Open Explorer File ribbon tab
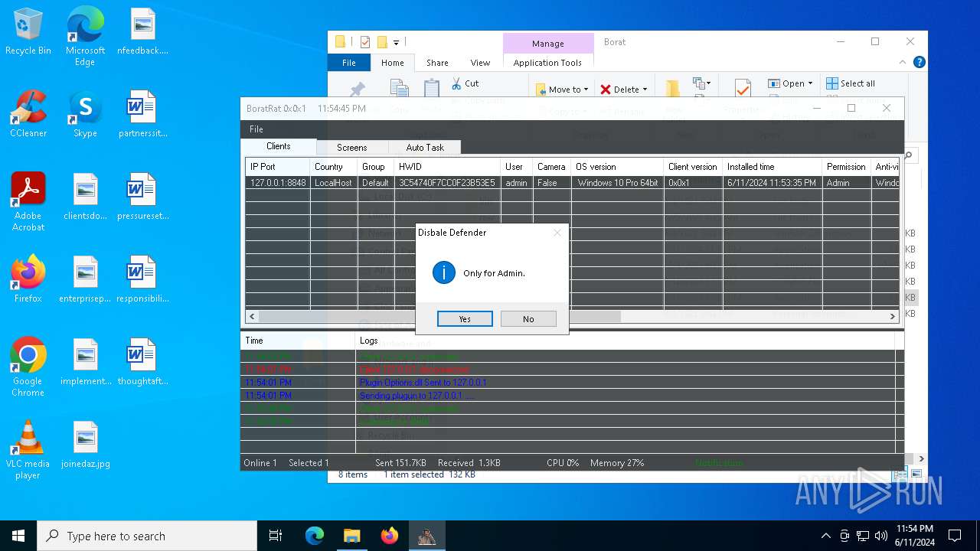 coord(348,63)
